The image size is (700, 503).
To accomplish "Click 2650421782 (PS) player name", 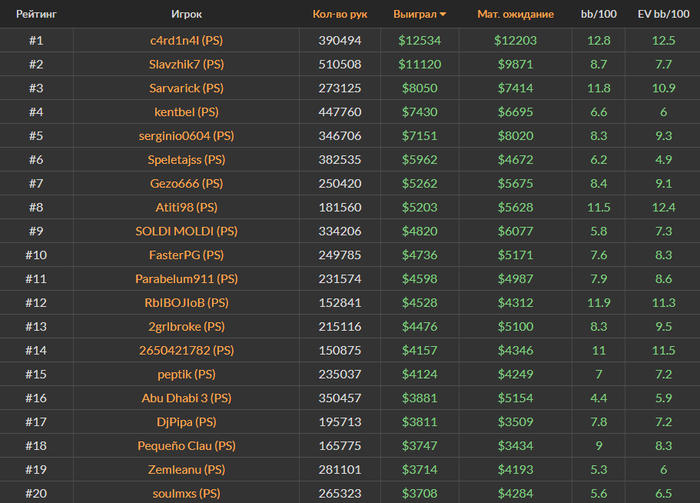I will (187, 350).
